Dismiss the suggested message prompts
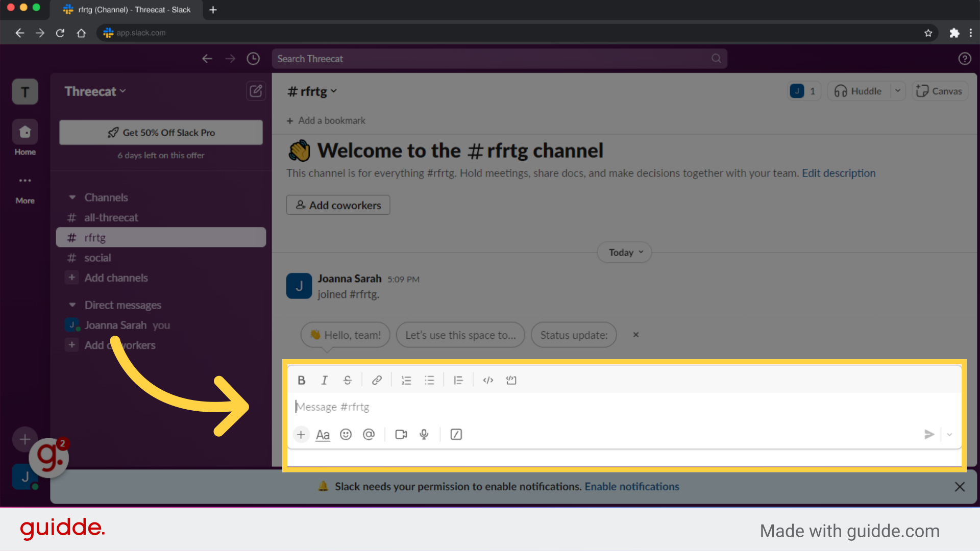This screenshot has width=980, height=551. point(635,335)
